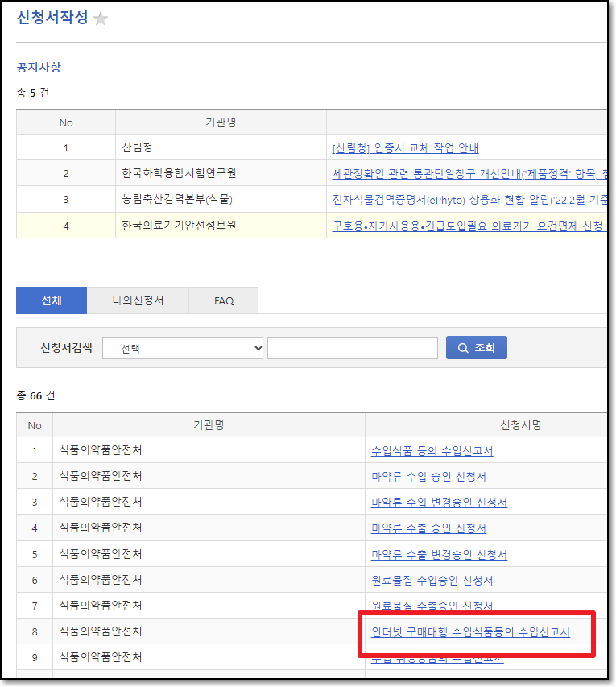Open 마약류 수출 승인 신청서 link
Screen dimensions: 616x687
[x=428, y=528]
